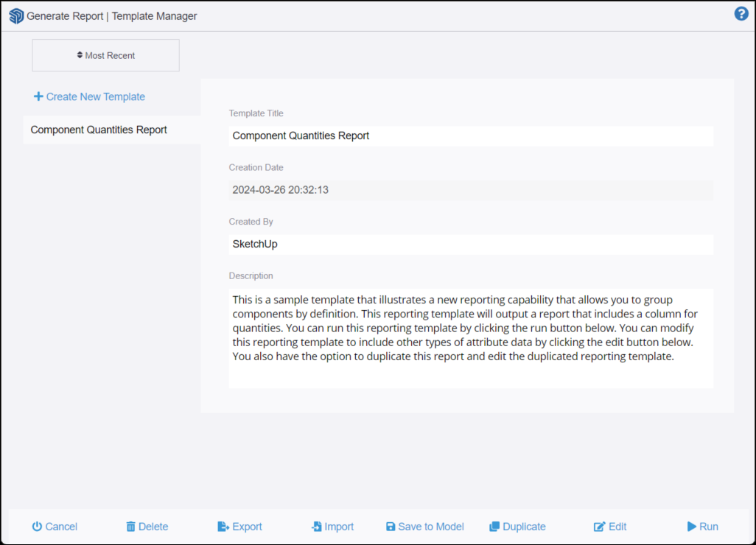Click the Import icon
The height and width of the screenshot is (545, 756).
(x=316, y=527)
